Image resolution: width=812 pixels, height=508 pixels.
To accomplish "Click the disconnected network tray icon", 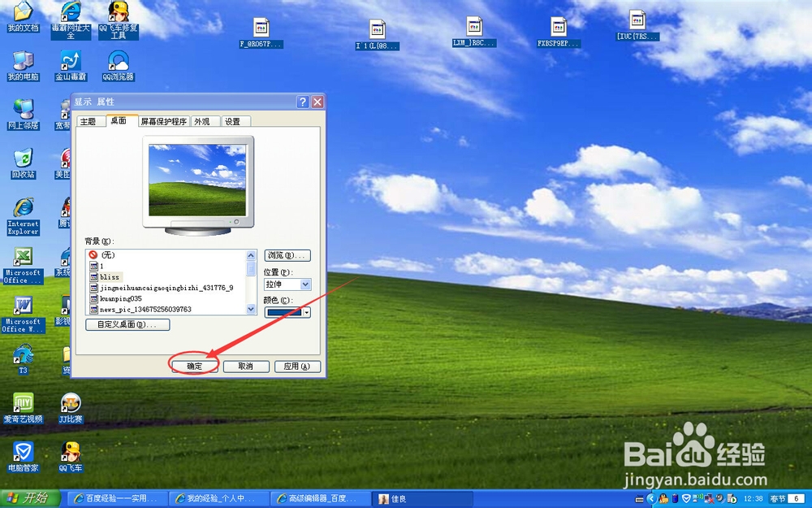I will click(709, 499).
